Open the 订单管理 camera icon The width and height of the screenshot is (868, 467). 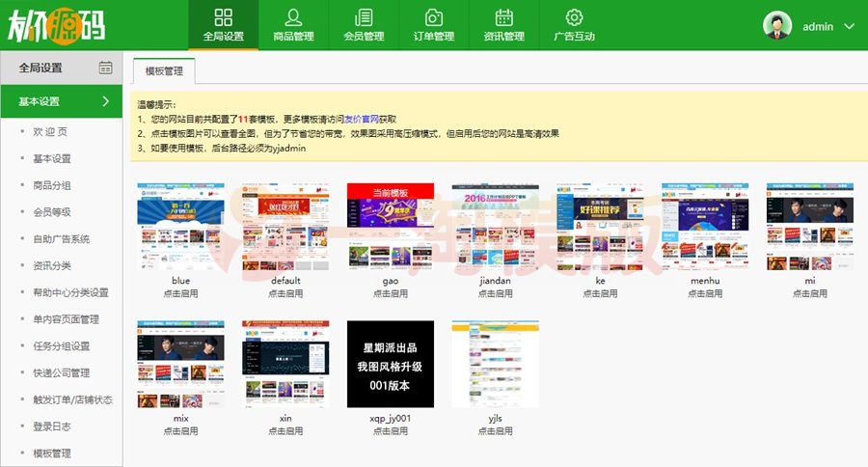coord(433,17)
